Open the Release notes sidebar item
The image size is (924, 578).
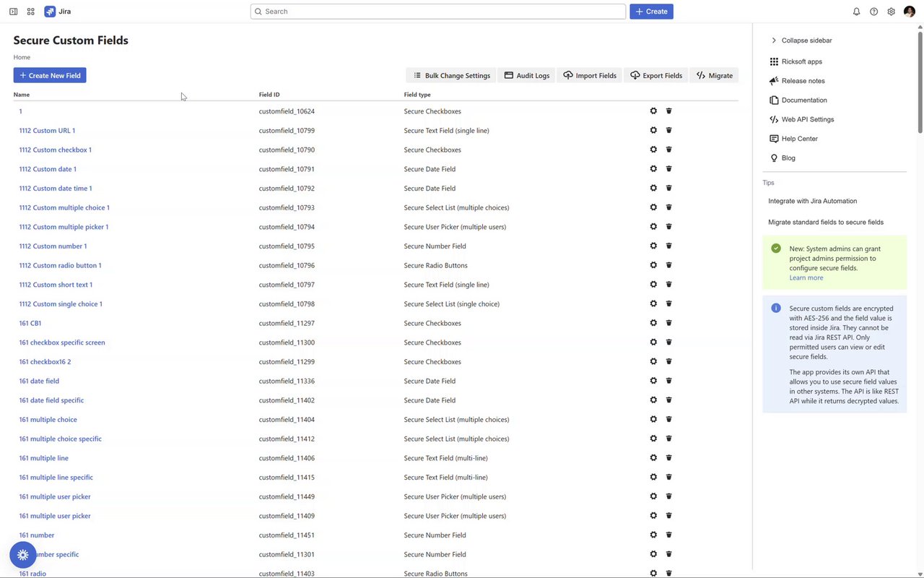[803, 81]
